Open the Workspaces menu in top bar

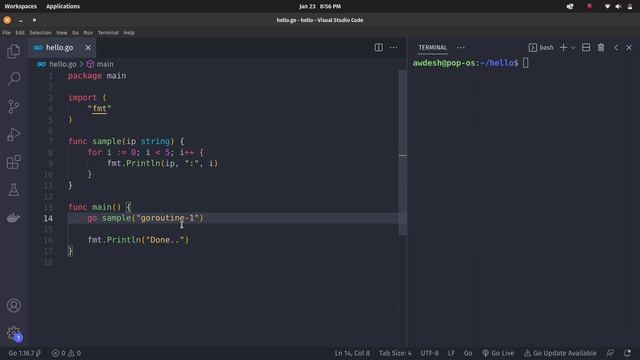pyautogui.click(x=20, y=6)
